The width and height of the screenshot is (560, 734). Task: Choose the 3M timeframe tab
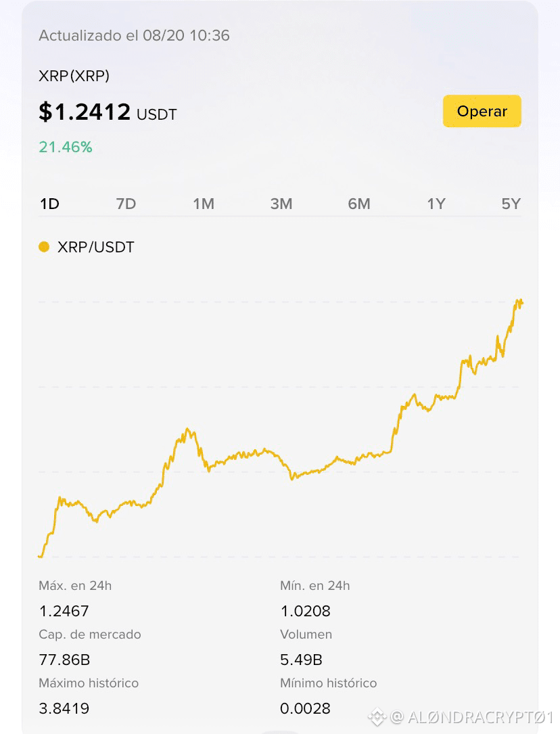click(x=281, y=204)
